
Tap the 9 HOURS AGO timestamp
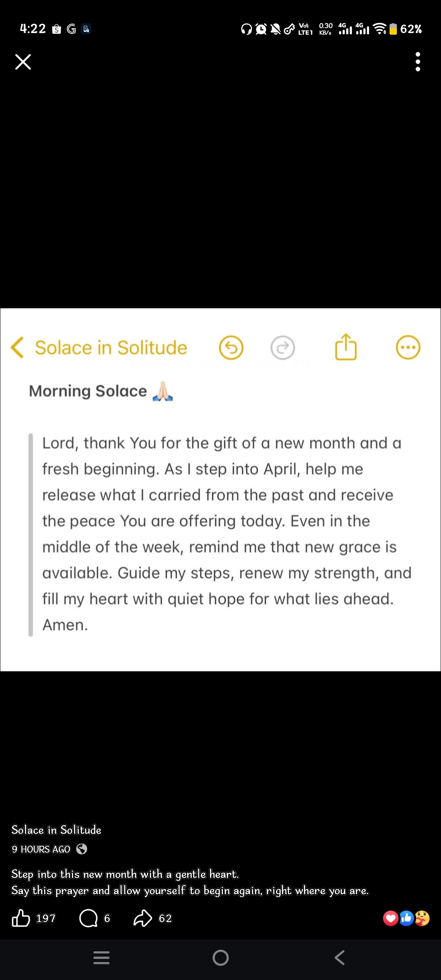click(x=41, y=849)
